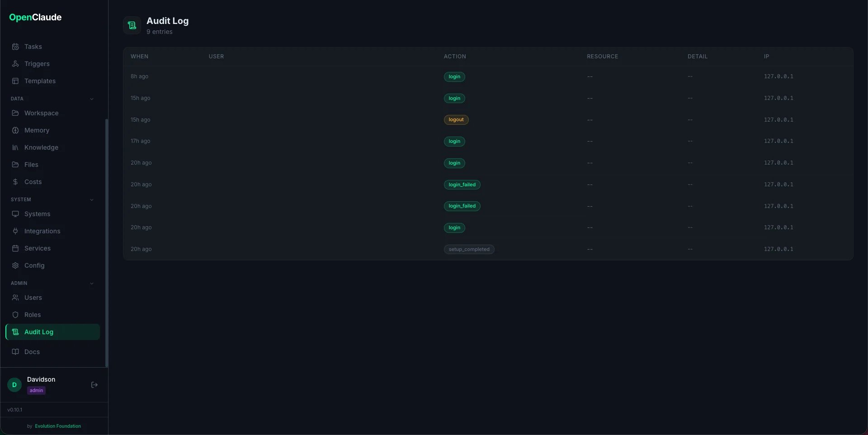Click the Davidson avatar circle
The height and width of the screenshot is (435, 868).
point(14,385)
